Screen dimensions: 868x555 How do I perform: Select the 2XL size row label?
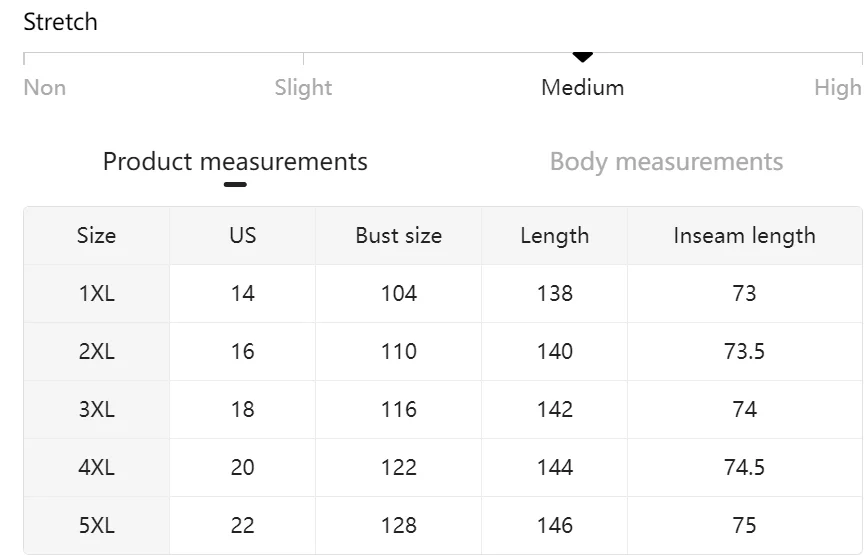tap(96, 352)
